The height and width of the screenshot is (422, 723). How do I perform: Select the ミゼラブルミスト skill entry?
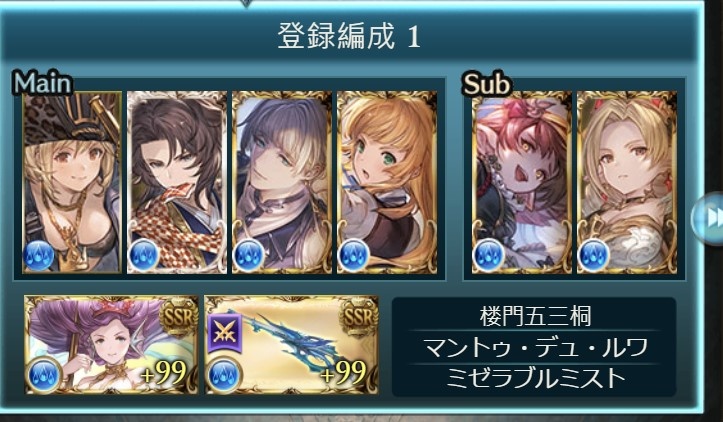coord(535,378)
